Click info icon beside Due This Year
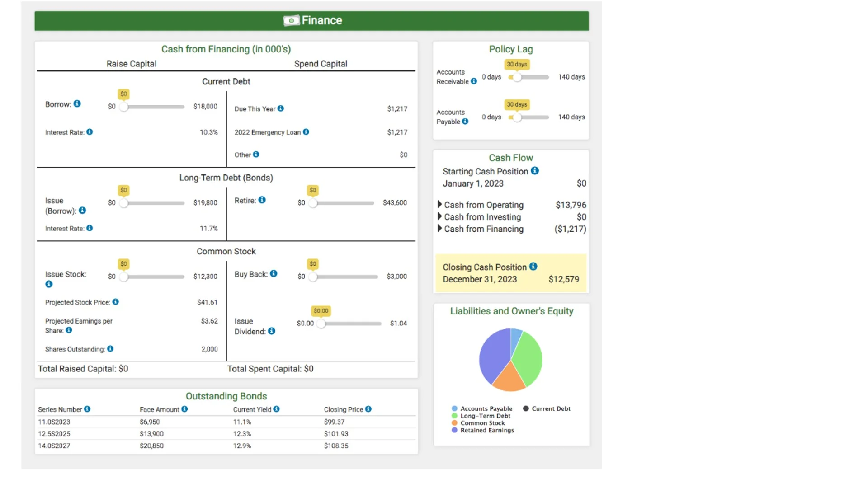 coord(281,108)
